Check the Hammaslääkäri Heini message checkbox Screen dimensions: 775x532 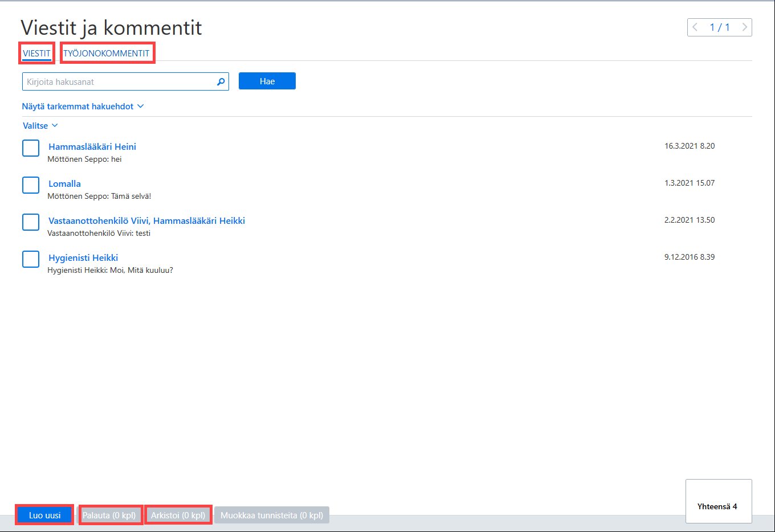[x=31, y=148]
